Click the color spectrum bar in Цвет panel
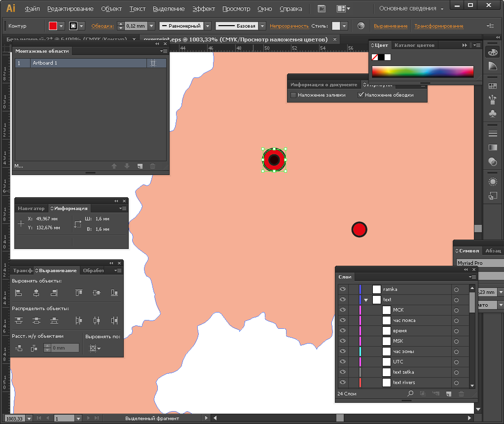The image size is (504, 424). click(422, 72)
